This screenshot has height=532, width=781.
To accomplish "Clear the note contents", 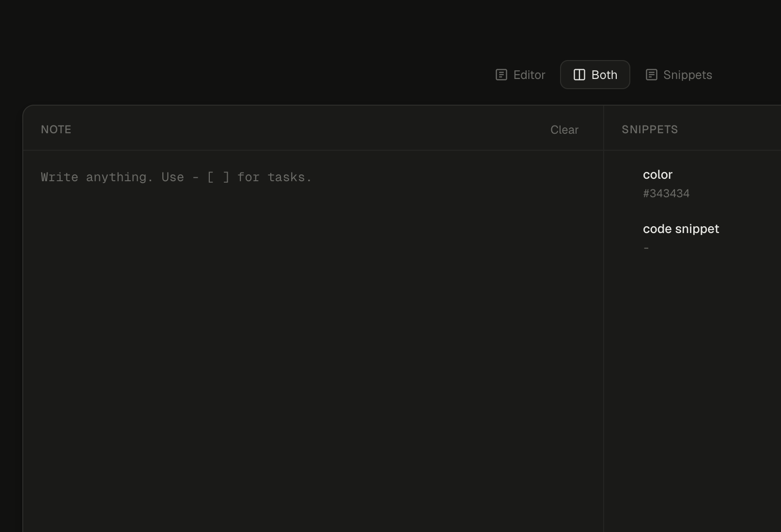I will tap(564, 130).
